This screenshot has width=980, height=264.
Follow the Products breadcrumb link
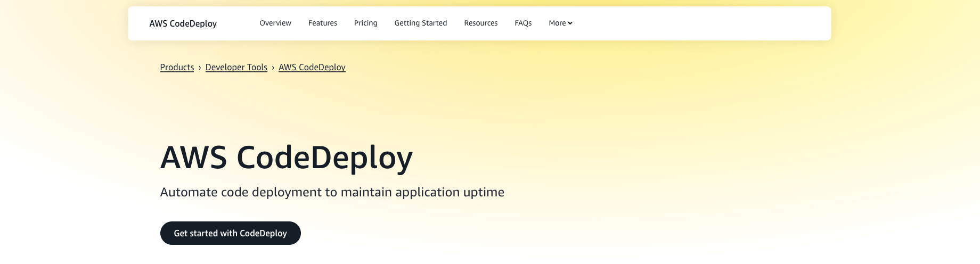pos(177,67)
